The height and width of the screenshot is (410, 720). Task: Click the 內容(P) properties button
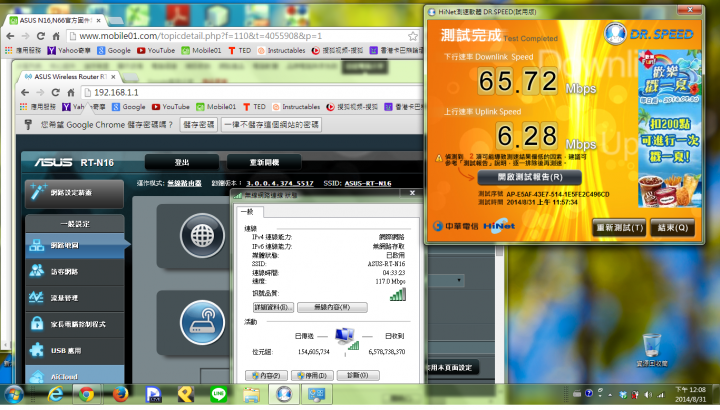click(x=266, y=375)
